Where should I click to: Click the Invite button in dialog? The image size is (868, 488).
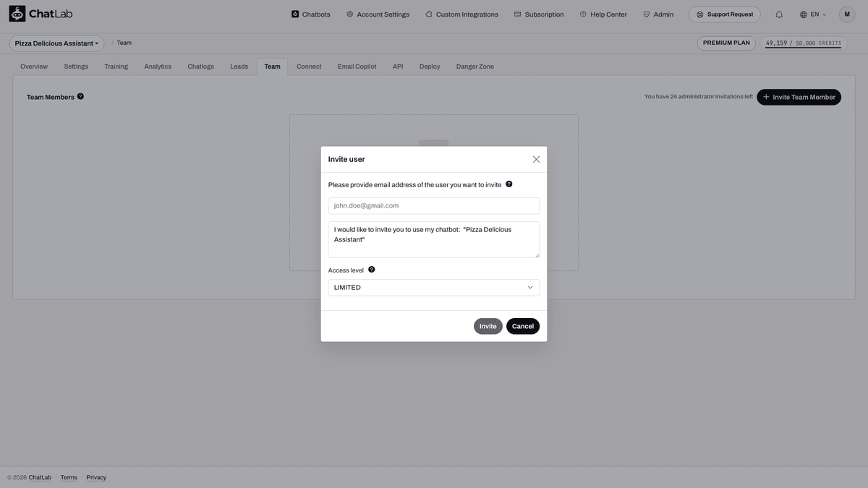(488, 326)
